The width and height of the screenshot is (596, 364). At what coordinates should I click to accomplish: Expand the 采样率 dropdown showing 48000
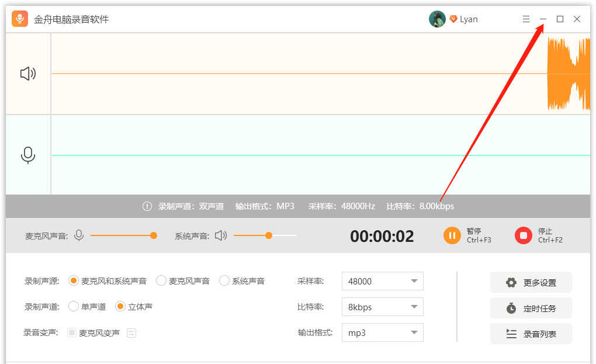click(382, 281)
